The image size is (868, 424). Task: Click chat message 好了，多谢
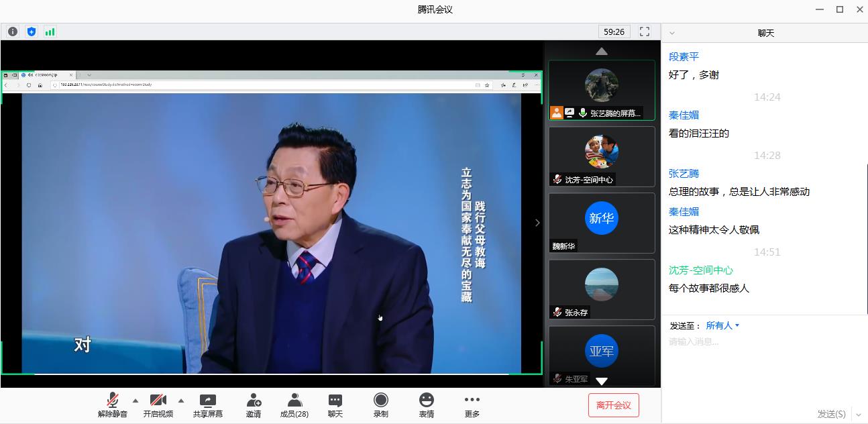(694, 74)
